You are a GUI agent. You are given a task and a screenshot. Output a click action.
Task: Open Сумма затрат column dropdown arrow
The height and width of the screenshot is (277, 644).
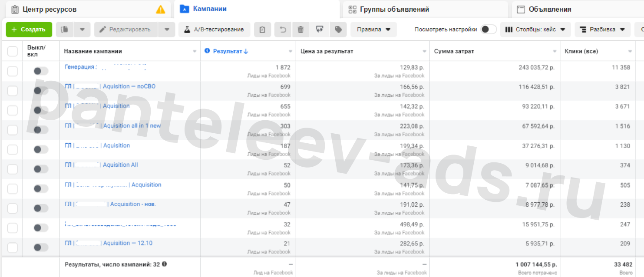pyautogui.click(x=555, y=51)
